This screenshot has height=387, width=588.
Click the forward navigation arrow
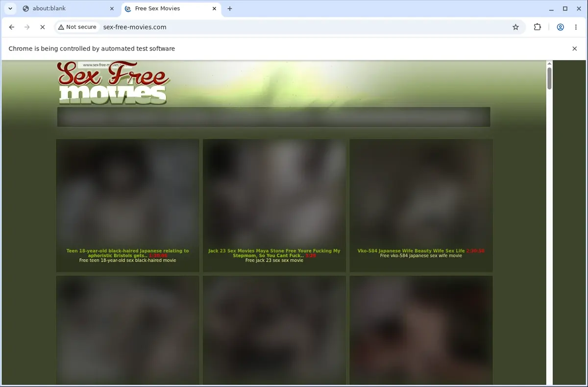27,27
